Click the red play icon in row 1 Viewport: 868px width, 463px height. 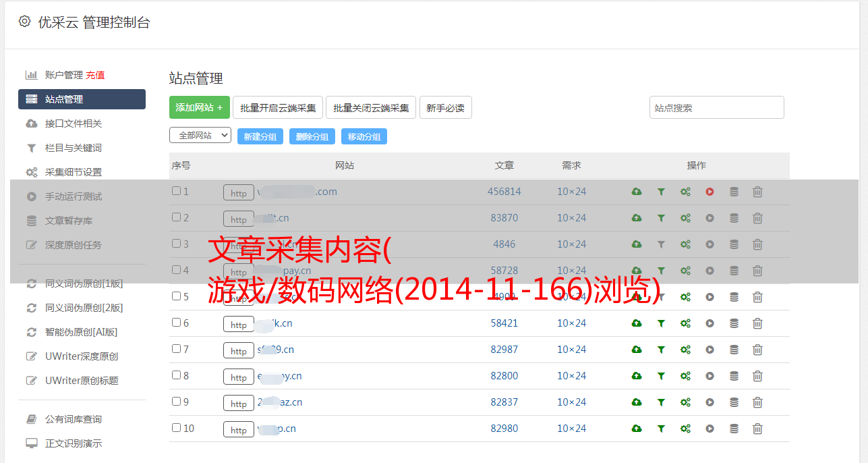tap(710, 192)
